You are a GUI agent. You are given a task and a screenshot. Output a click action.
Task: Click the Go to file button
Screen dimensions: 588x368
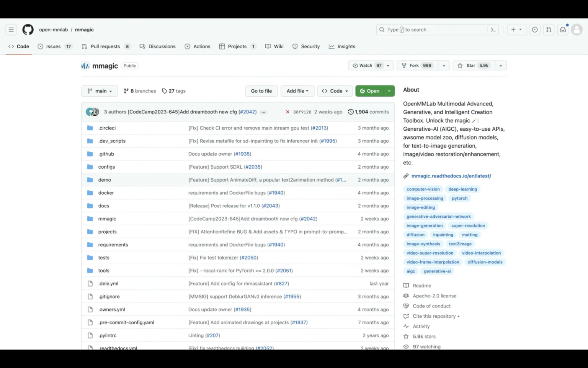(x=261, y=91)
